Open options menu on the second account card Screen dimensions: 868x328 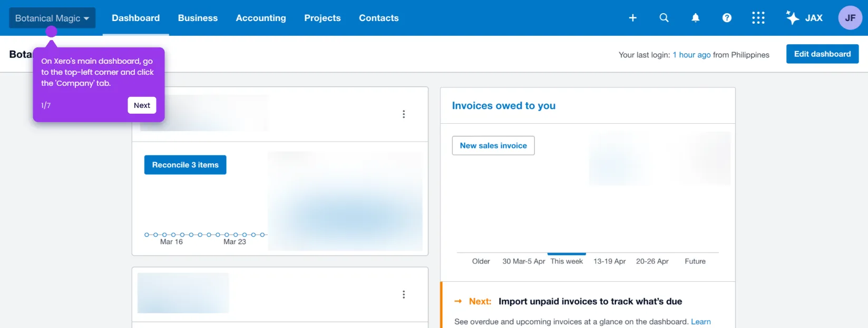pos(404,295)
